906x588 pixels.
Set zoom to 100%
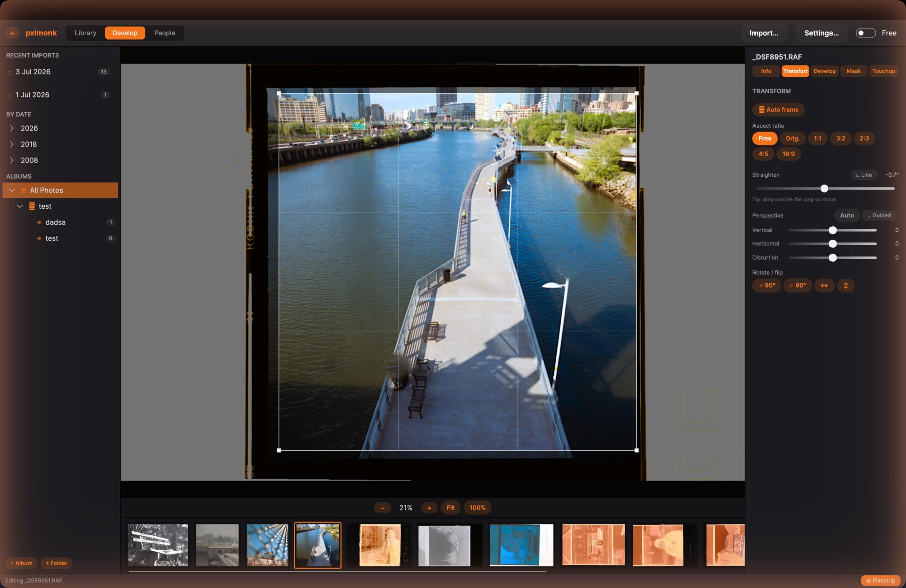pos(477,508)
